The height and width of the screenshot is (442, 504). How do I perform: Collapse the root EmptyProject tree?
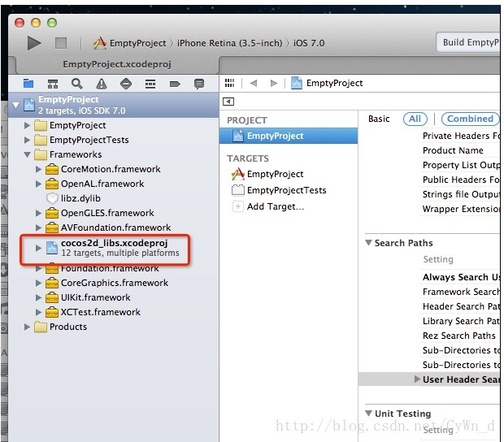[x=15, y=105]
